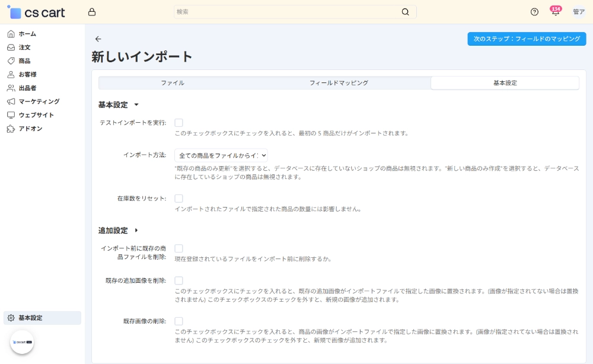The height and width of the screenshot is (364, 593).
Task: Click the search magnifier icon
Action: [406, 12]
